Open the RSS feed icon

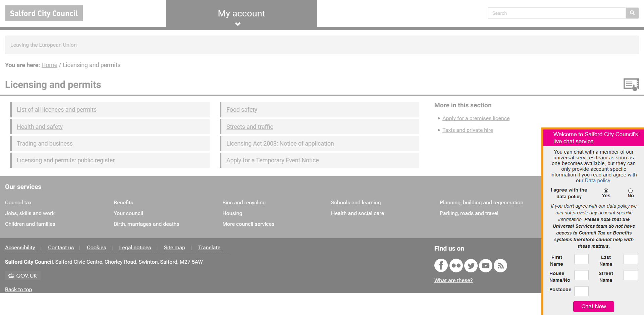coord(500,265)
